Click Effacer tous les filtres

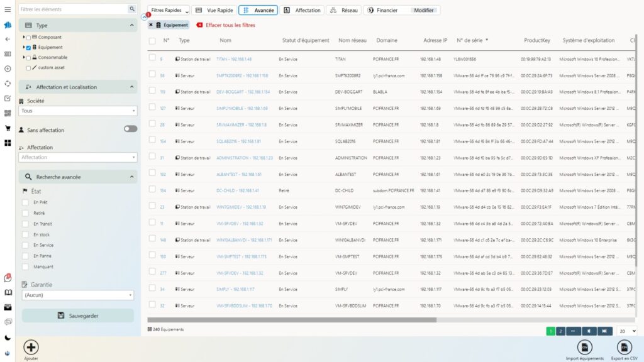pyautogui.click(x=226, y=25)
